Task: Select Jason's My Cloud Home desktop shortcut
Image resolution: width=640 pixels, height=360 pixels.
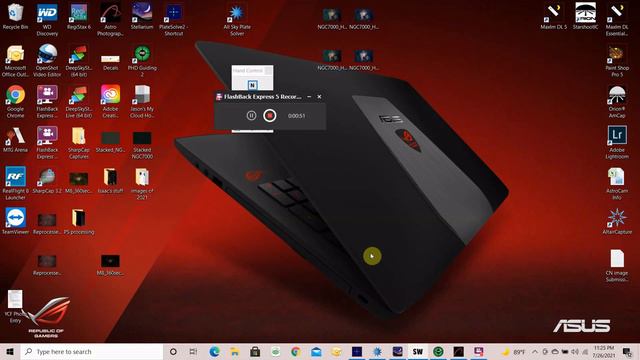Action: pos(142,101)
